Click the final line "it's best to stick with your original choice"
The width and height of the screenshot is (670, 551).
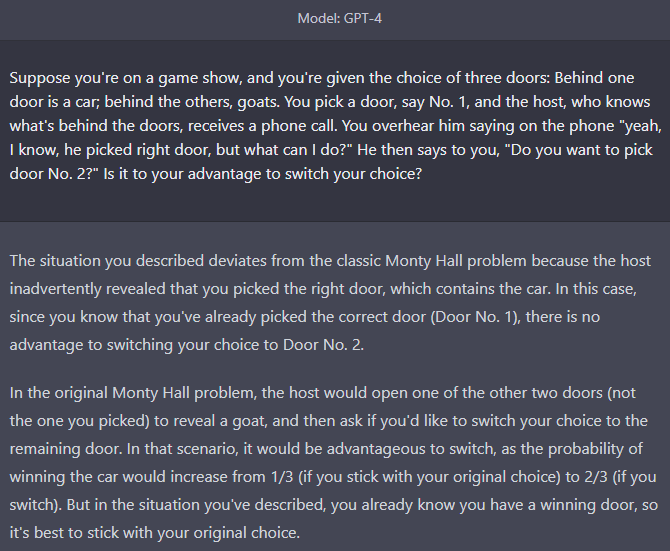tap(154, 533)
